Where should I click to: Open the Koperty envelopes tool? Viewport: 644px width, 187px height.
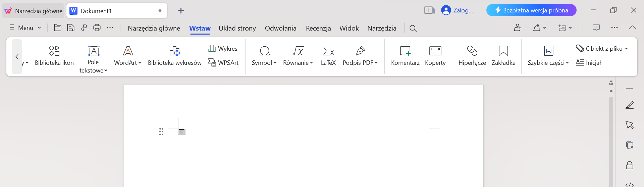coord(435,56)
